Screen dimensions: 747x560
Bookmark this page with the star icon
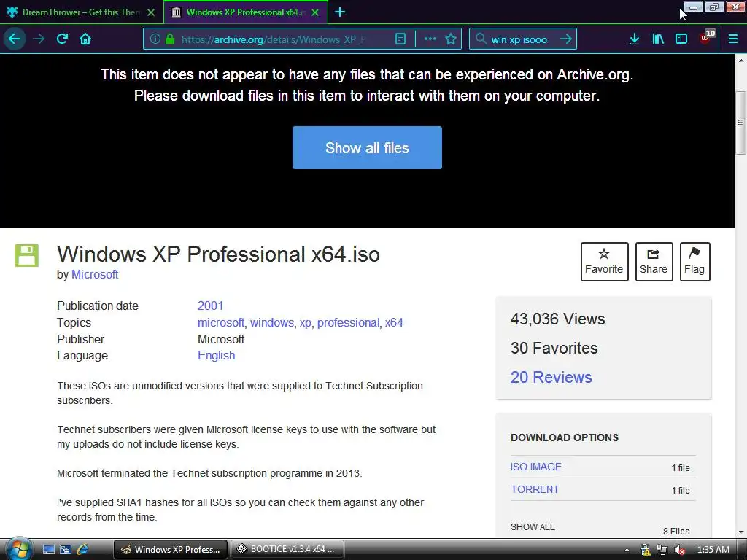(x=451, y=39)
